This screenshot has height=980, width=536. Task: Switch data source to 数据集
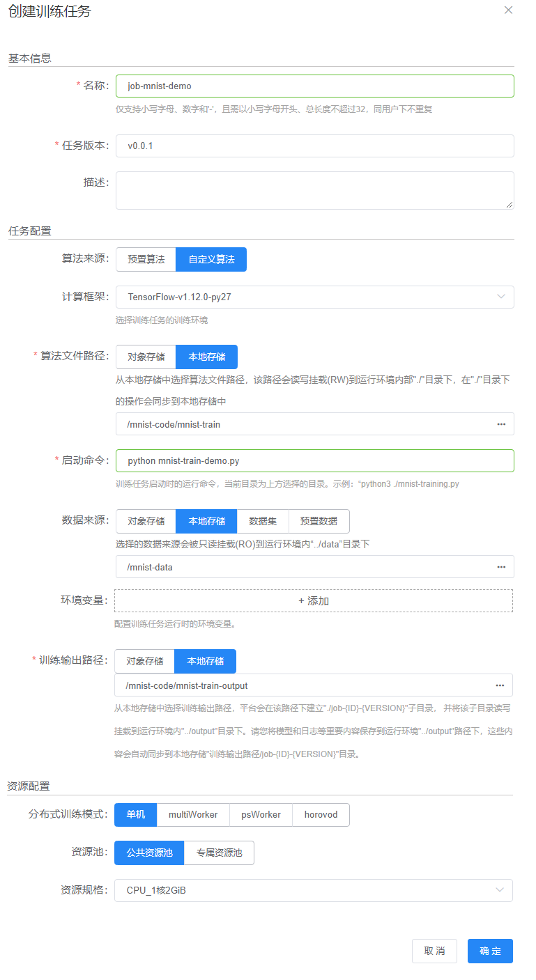[263, 521]
